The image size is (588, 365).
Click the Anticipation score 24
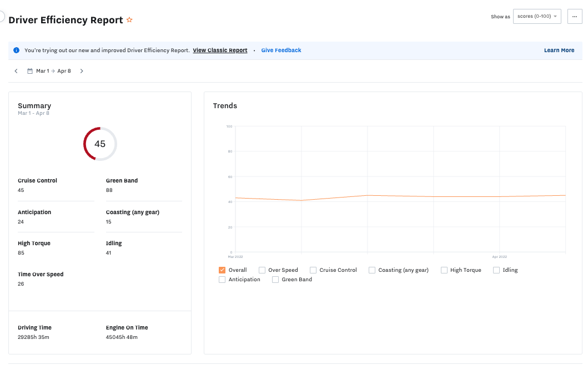21,222
